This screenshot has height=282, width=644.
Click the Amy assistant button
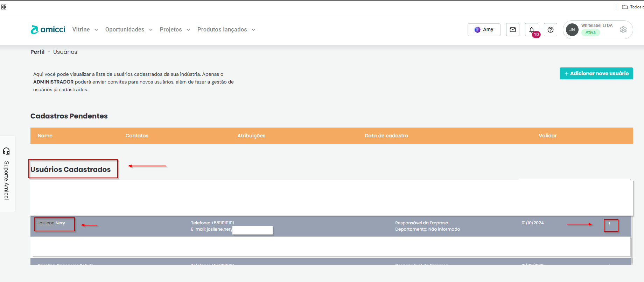coord(484,30)
